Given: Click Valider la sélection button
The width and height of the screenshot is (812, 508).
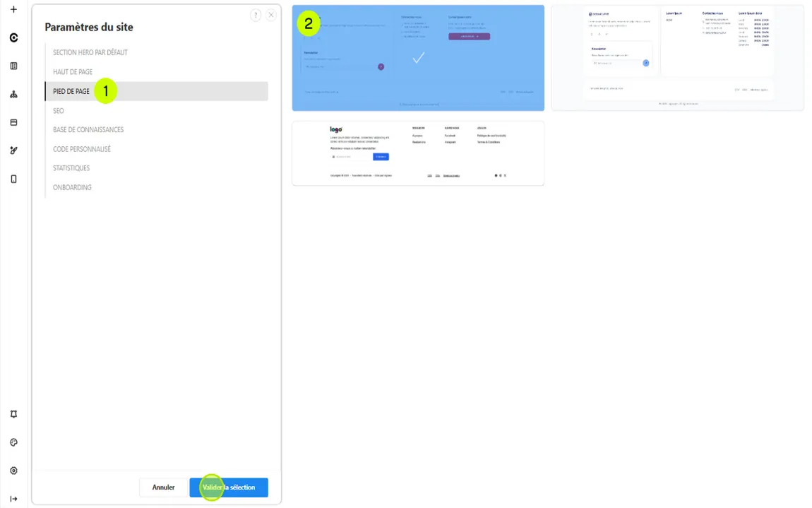Looking at the screenshot, I should click(229, 488).
